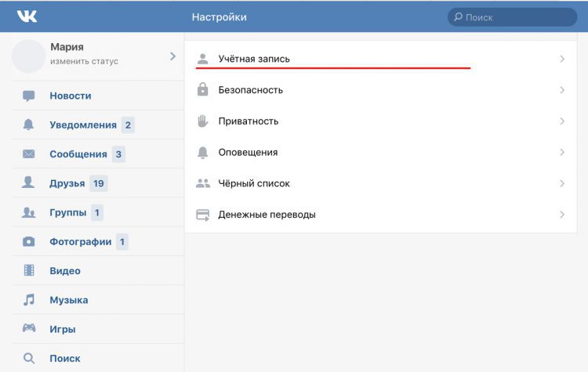This screenshot has width=588, height=372.
Task: Click the VK logo icon
Action: (x=27, y=16)
